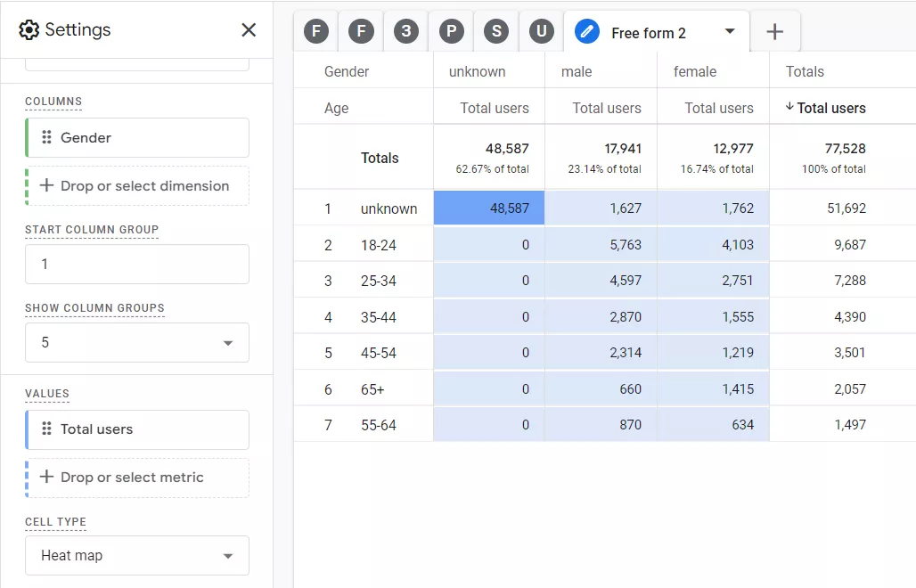The width and height of the screenshot is (916, 588).
Task: Click the male 5,763 cell for 18-24
Action: (x=601, y=245)
